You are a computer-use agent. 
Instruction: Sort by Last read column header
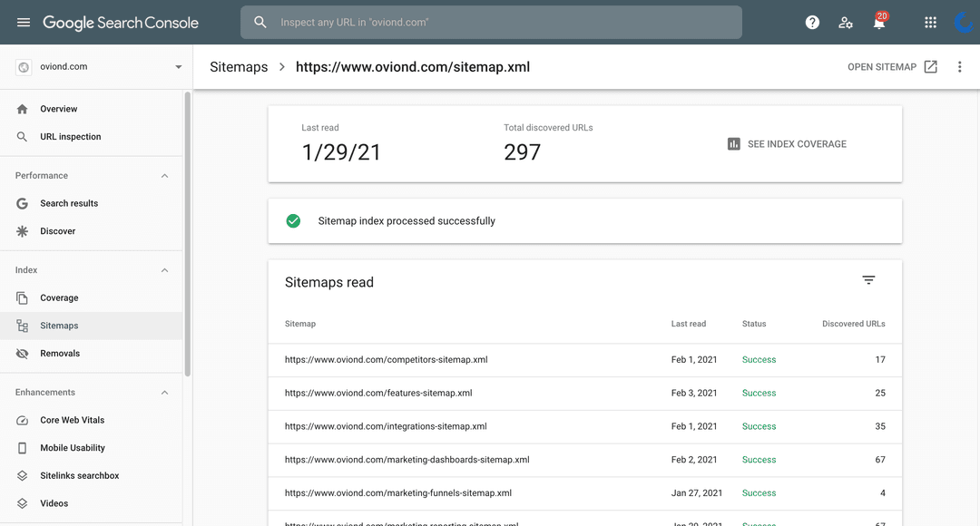[688, 324]
